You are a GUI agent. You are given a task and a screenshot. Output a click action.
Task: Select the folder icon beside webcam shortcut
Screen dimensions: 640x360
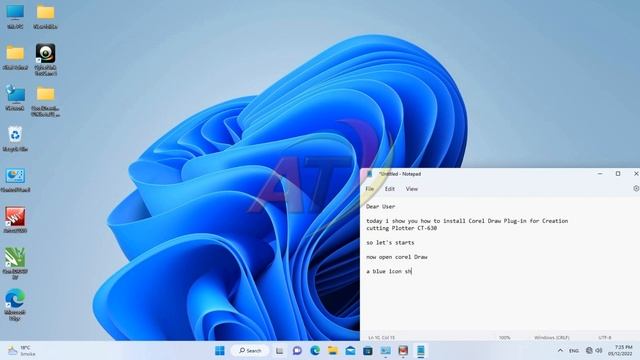coord(15,57)
